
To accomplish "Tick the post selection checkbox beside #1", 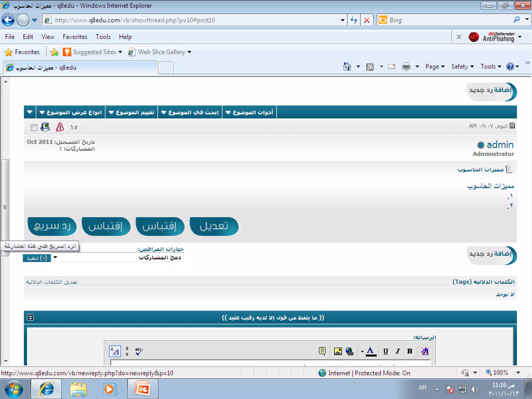I will (34, 127).
